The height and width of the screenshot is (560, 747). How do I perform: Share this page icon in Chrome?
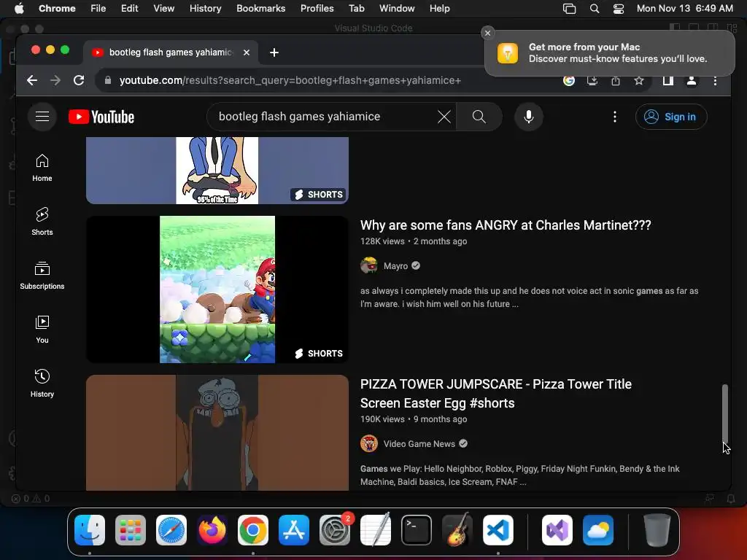[x=616, y=80]
